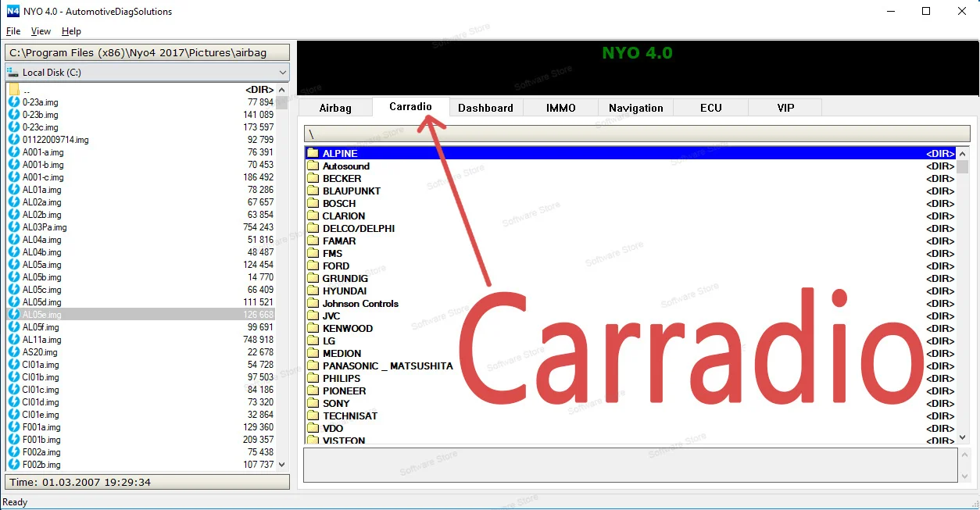980x510 pixels.
Task: Click the ALPINE folder icon
Action: point(313,154)
